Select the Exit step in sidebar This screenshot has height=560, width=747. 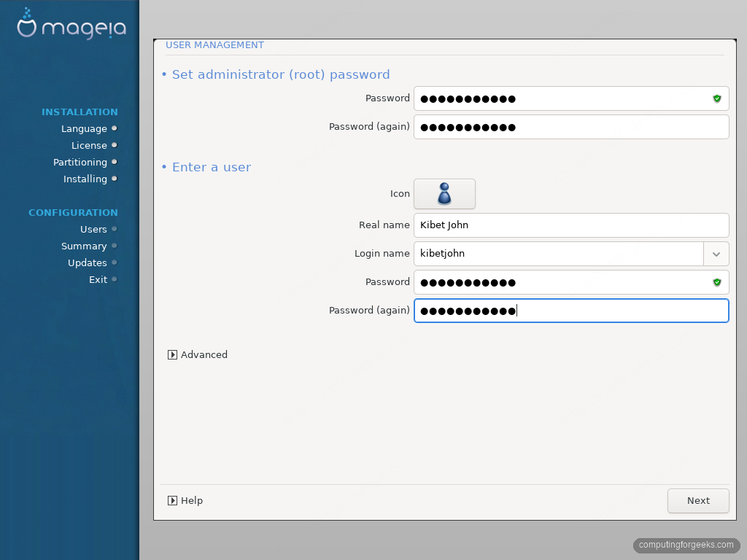[x=103, y=279]
